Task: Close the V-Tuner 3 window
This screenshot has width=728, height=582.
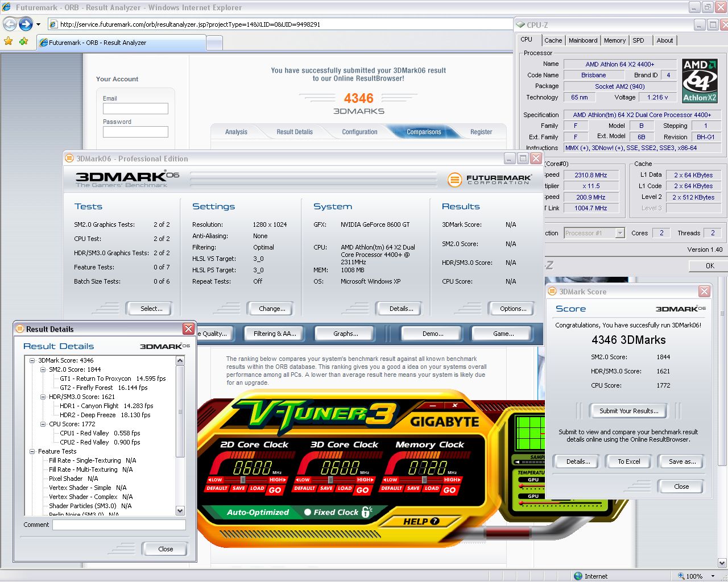Action: point(455,405)
